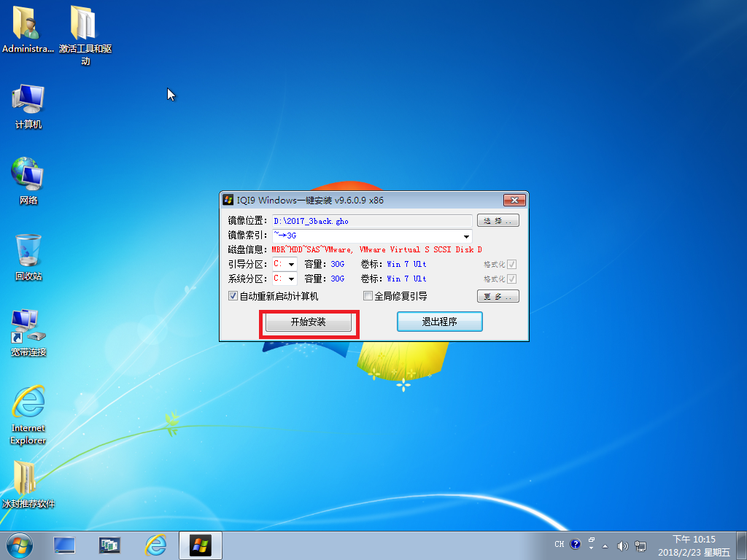The image size is (747, 560).
Task: Expand the 镜像索引 dropdown
Action: [x=466, y=236]
